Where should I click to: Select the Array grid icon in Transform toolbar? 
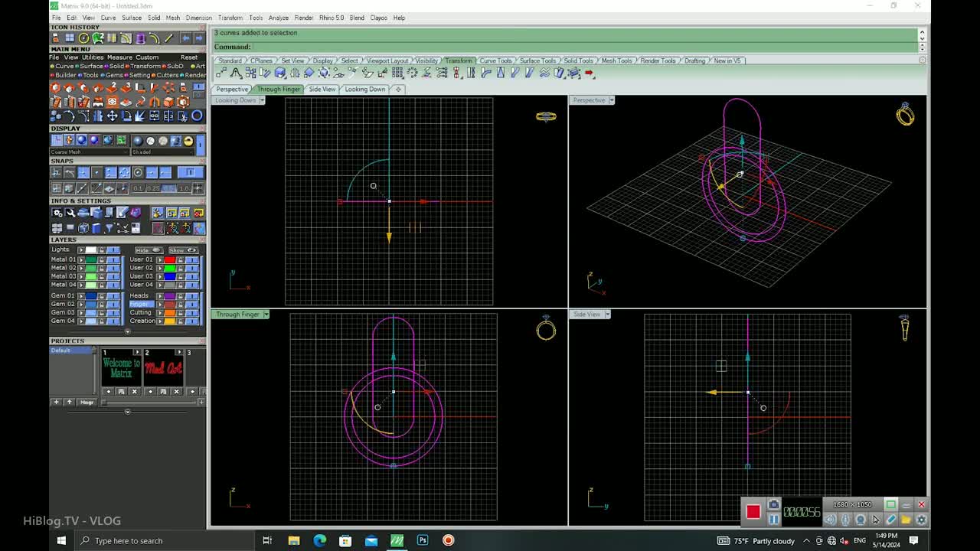(397, 73)
